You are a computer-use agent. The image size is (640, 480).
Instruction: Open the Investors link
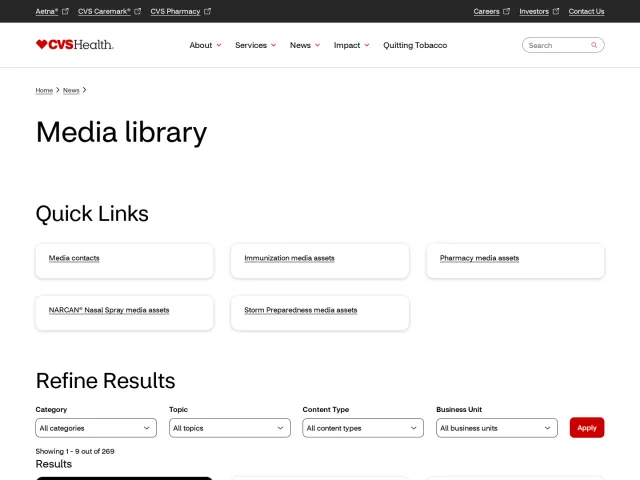coord(534,11)
